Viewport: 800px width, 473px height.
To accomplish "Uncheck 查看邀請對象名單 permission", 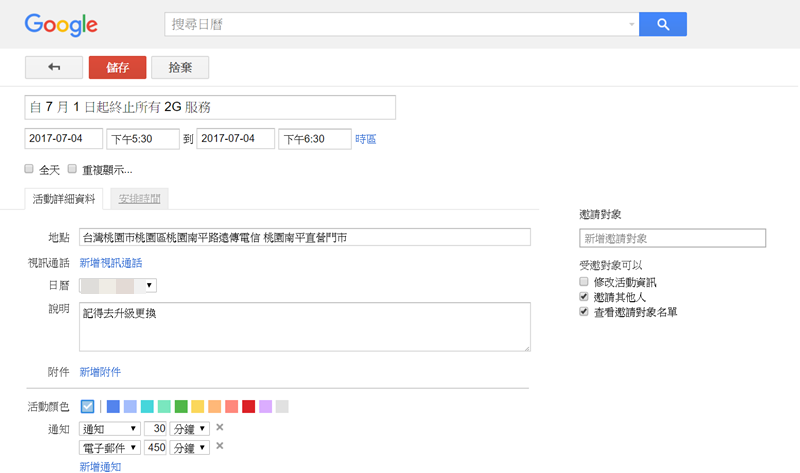I will click(x=584, y=312).
